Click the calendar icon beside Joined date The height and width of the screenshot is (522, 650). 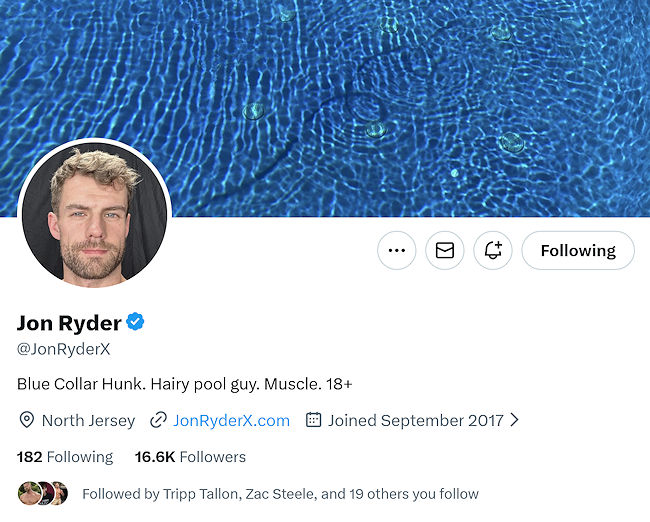tap(313, 420)
